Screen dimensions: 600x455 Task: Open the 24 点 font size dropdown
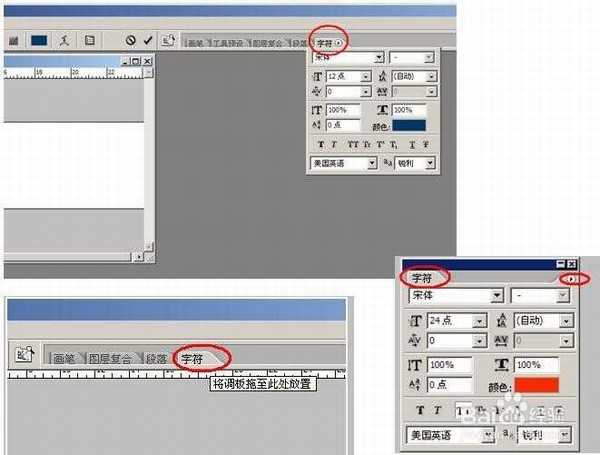click(x=479, y=321)
